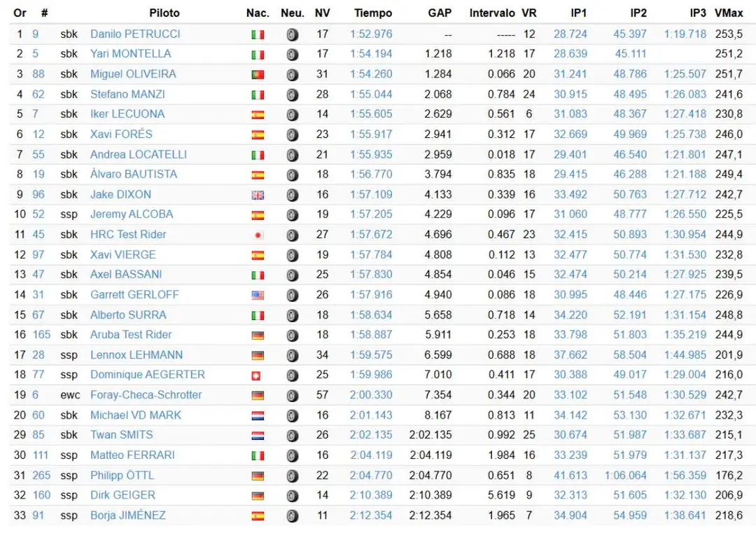Click the tyre icon in Danilo PETRUCCI's row
The width and height of the screenshot is (756, 540).
(292, 35)
